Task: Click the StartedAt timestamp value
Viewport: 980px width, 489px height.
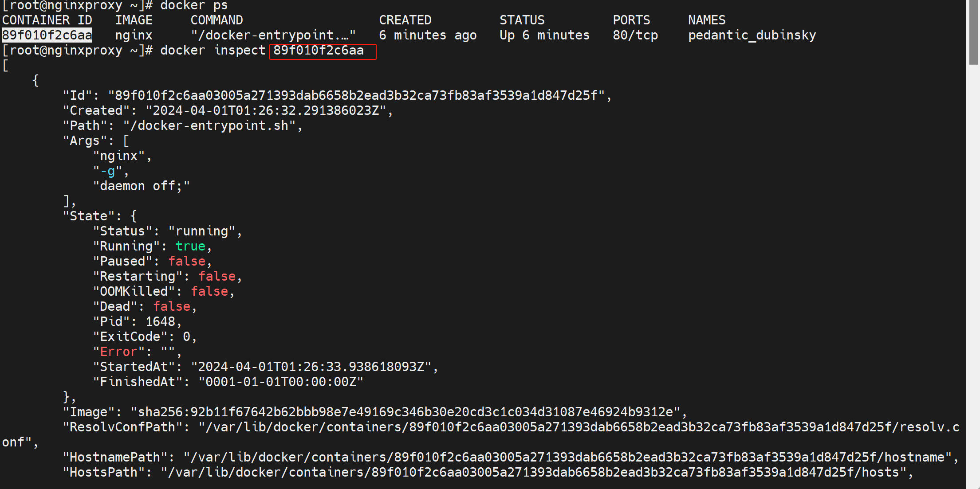Action: click(x=311, y=367)
